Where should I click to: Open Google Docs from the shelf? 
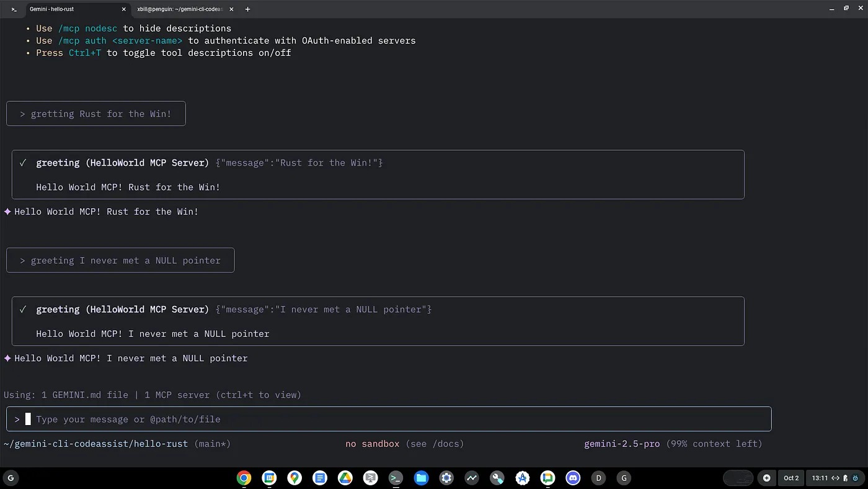[x=320, y=478]
